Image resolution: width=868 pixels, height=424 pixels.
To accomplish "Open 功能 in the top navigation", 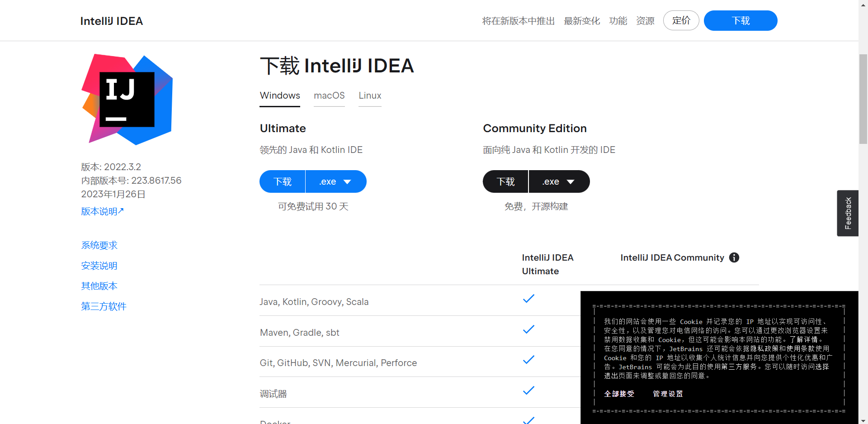I will 618,21.
